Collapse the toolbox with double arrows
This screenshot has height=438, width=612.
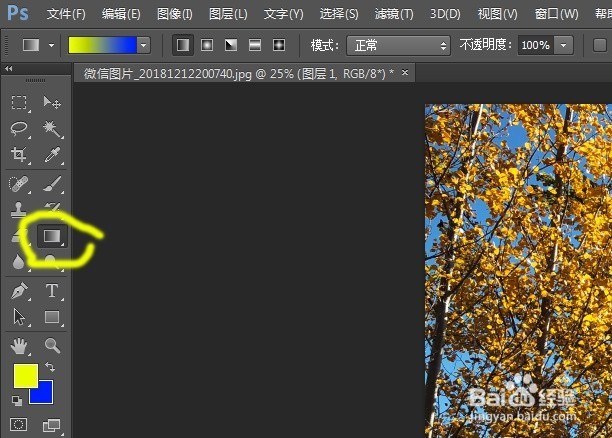click(x=9, y=69)
